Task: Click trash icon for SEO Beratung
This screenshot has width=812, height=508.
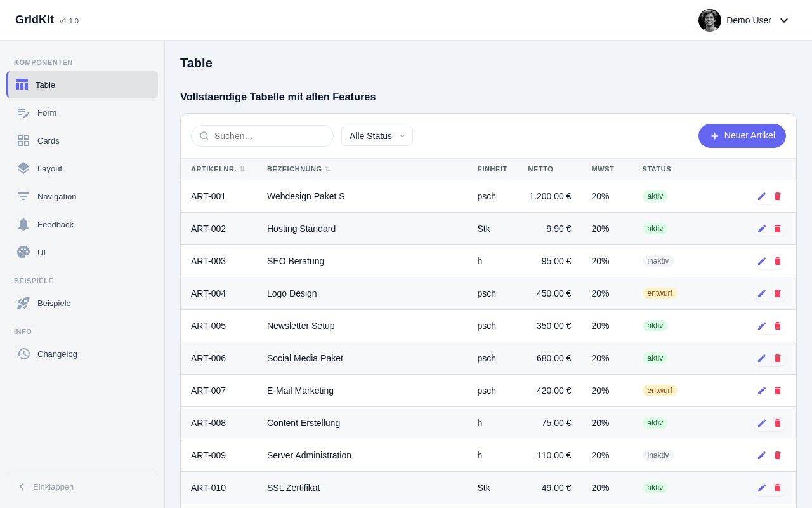Action: click(778, 261)
